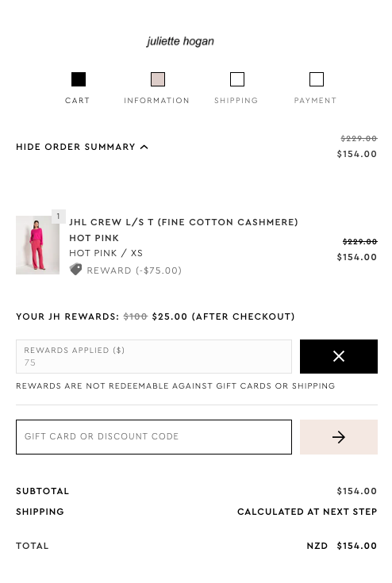Image resolution: width=392 pixels, height=583 pixels.
Task: Remove applied rewards with the X button
Action: [x=339, y=356]
